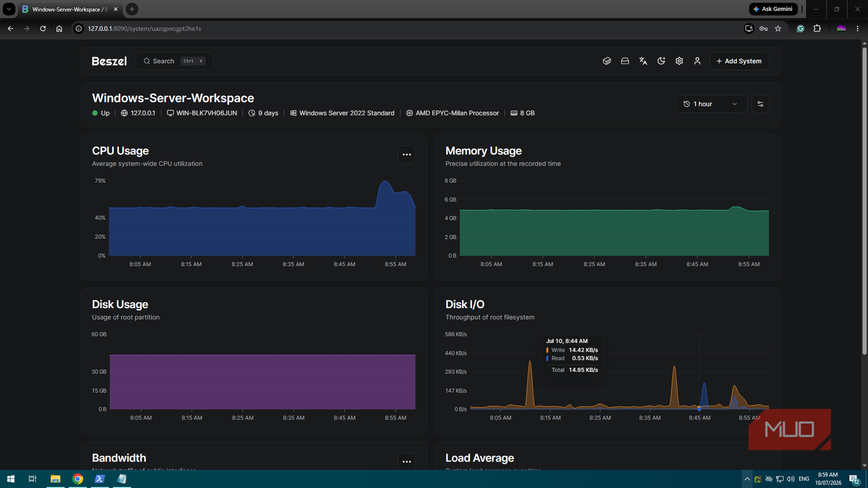View site information icon in address bar
The image size is (868, 488).
click(79, 28)
